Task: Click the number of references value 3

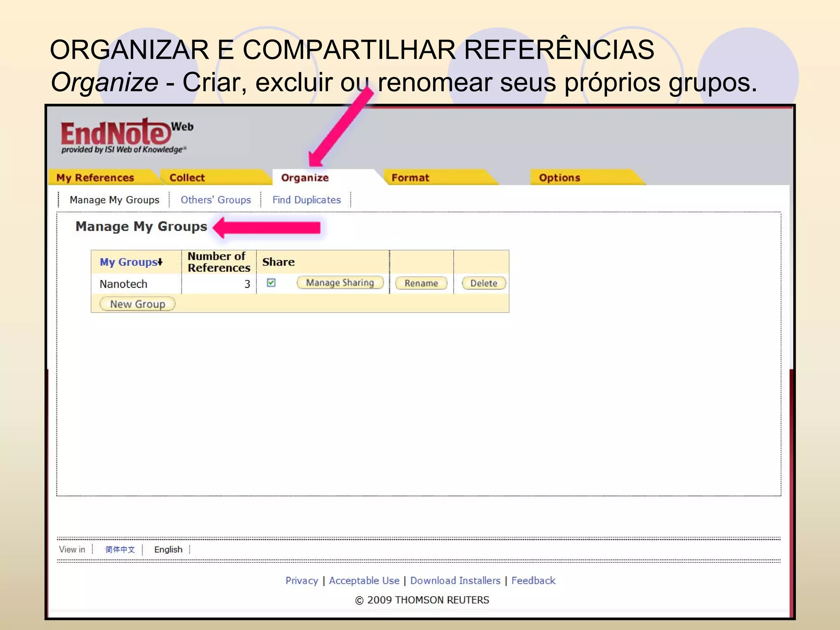Action: [247, 284]
